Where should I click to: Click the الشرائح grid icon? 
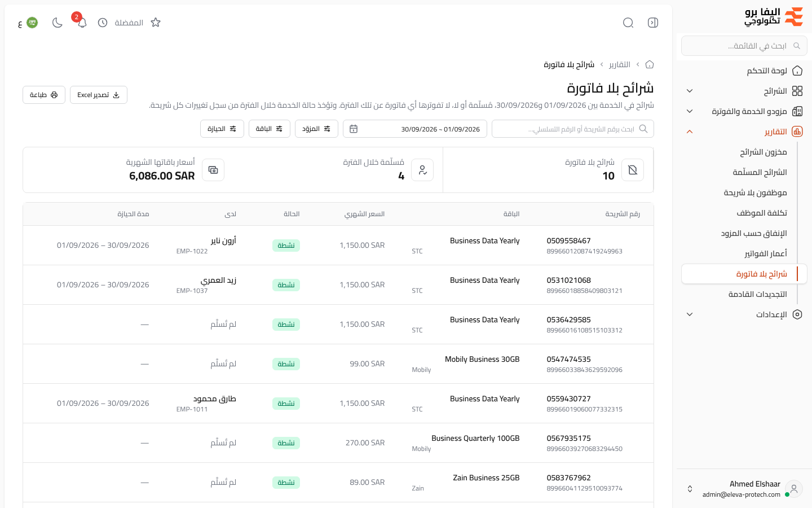point(797,91)
